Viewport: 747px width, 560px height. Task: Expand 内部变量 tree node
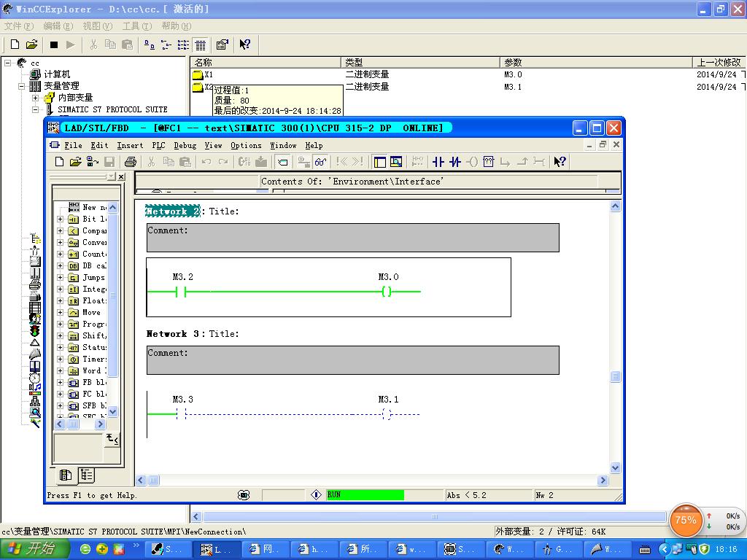[x=35, y=98]
